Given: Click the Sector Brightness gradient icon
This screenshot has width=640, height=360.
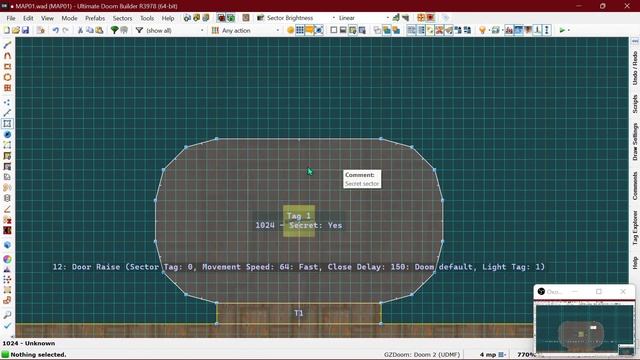Looking at the screenshot, I should [x=260, y=18].
